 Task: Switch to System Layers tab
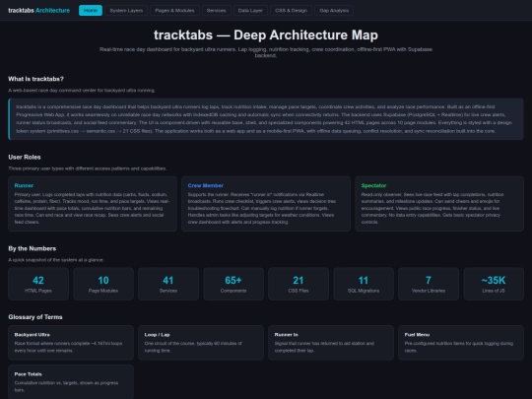(x=126, y=10)
